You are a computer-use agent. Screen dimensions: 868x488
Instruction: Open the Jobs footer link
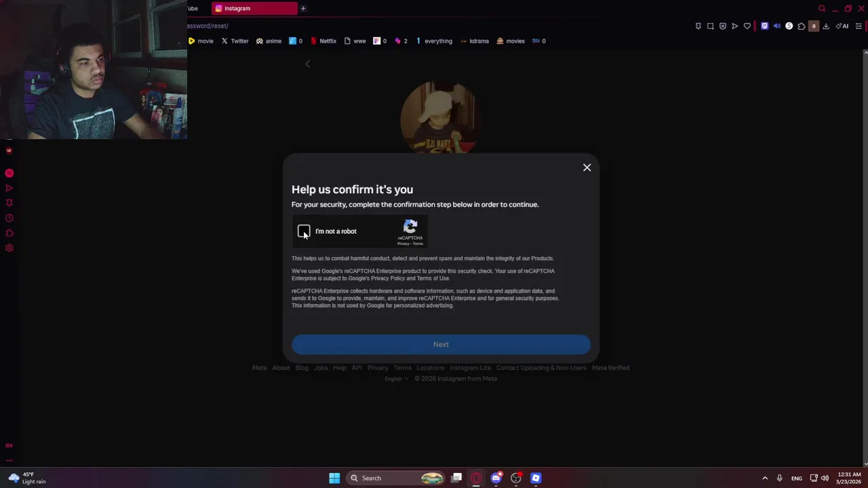pyautogui.click(x=321, y=367)
